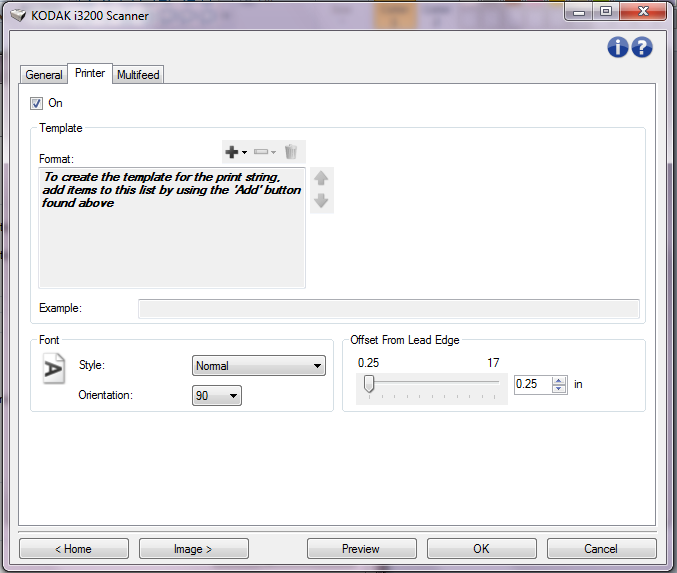677x573 pixels.
Task: Click the scanner icon in title bar
Action: click(x=18, y=16)
